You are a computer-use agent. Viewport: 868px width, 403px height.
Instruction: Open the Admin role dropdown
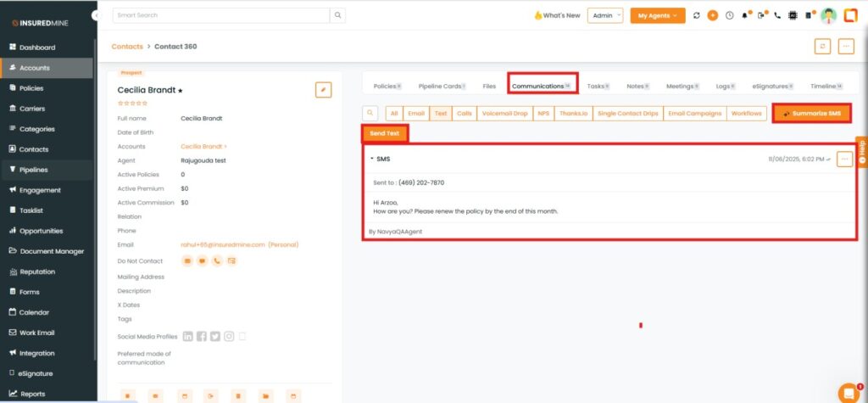pyautogui.click(x=605, y=15)
